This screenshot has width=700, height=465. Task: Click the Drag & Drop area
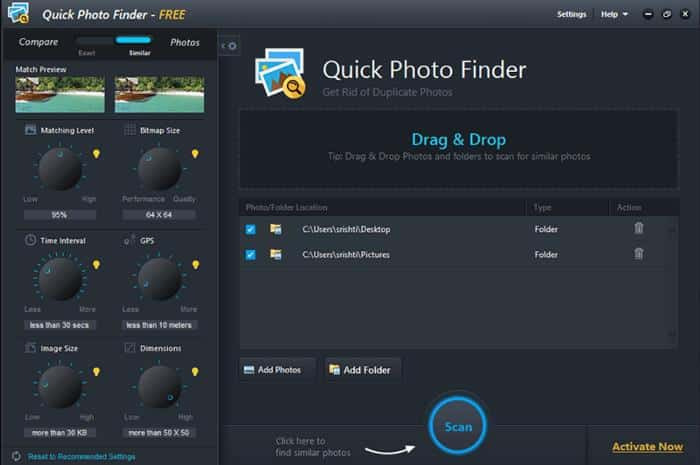[459, 149]
